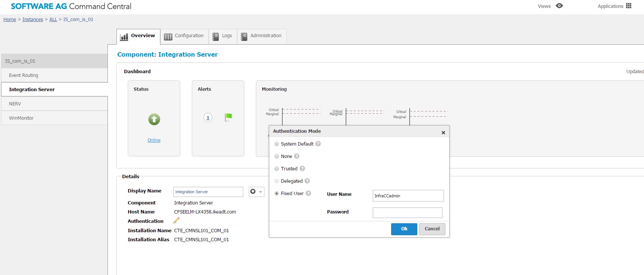
Task: Click the Authentication pencil edit icon
Action: coord(176,221)
